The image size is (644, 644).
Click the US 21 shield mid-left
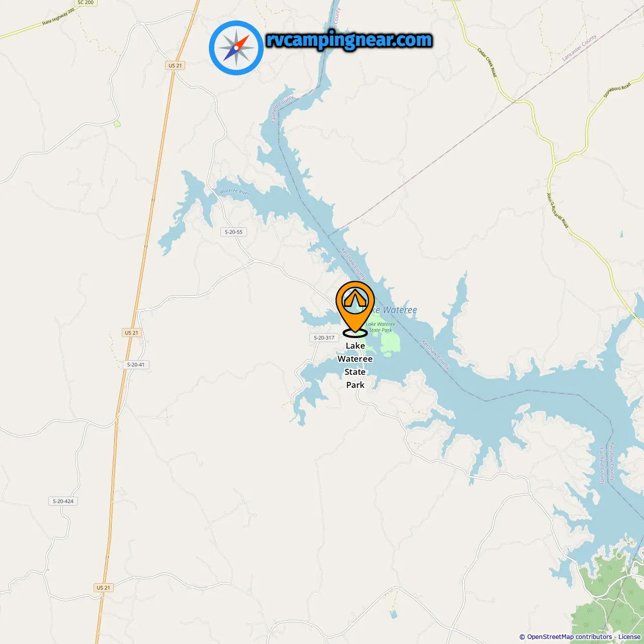131,333
